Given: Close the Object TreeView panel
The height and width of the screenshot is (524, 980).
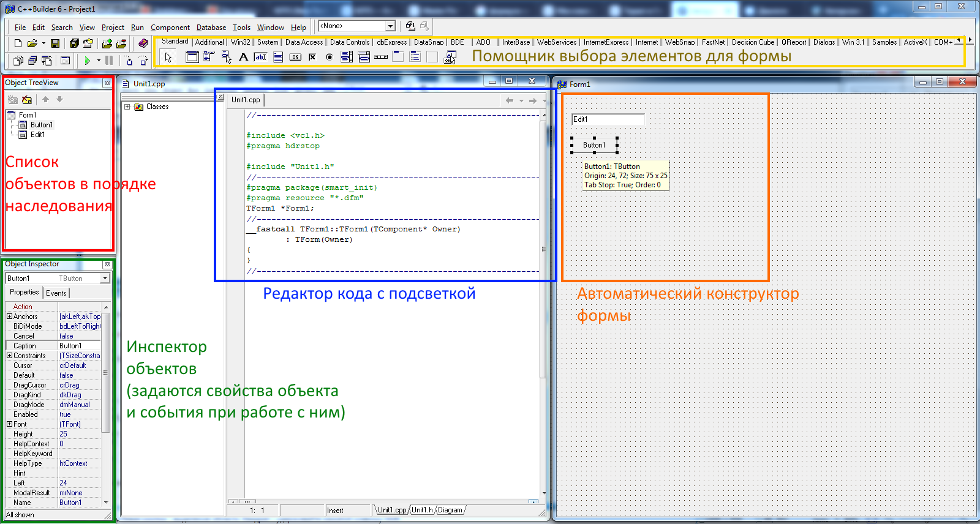Looking at the screenshot, I should pyautogui.click(x=107, y=83).
